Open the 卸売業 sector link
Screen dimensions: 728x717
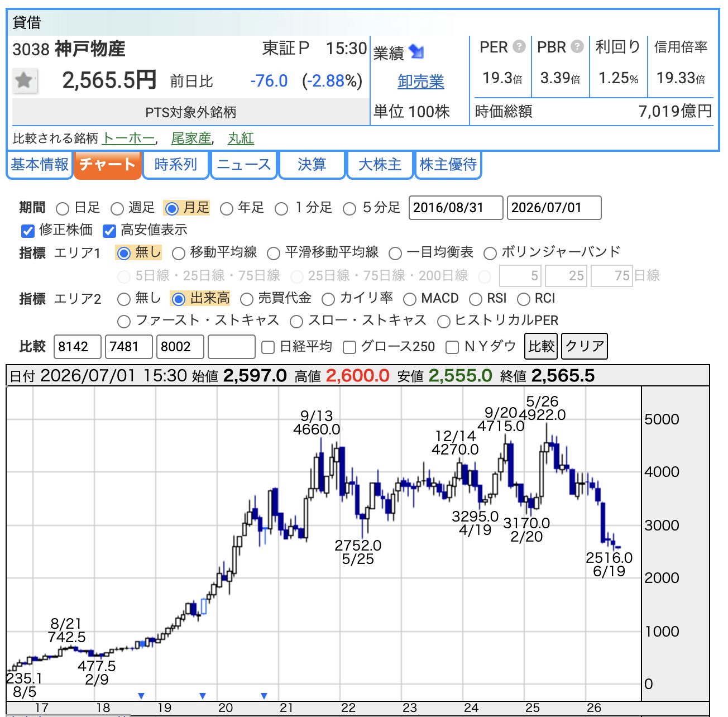[x=421, y=82]
